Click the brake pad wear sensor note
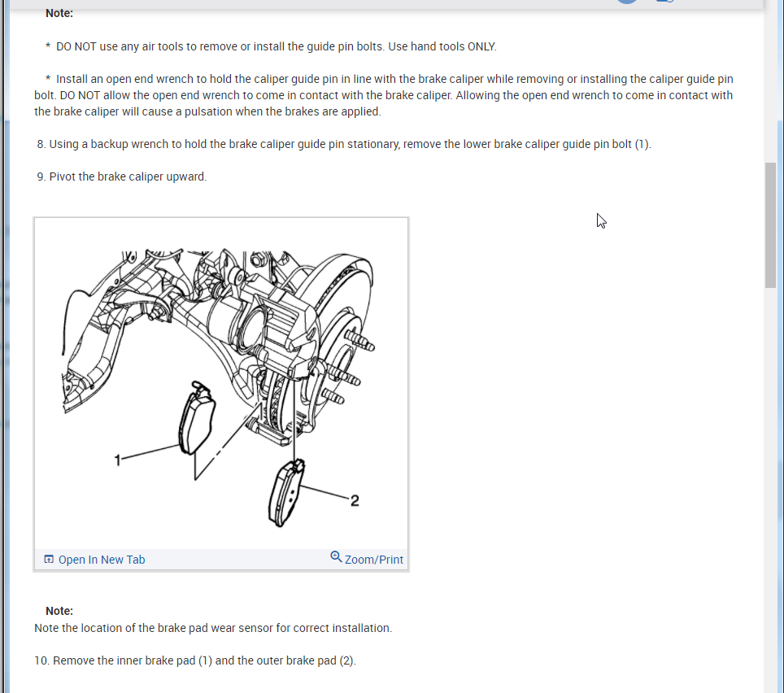Screen dimensions: 784x693 click(x=213, y=628)
